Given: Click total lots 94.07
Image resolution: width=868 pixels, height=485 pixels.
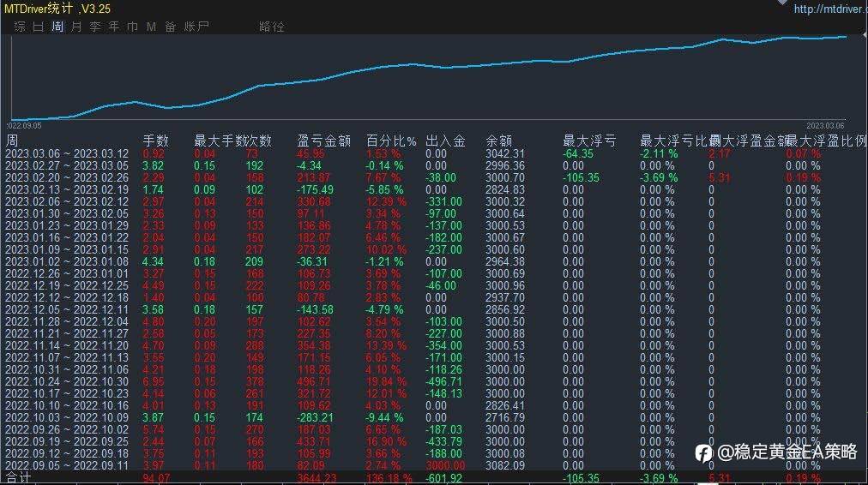Looking at the screenshot, I should click(x=156, y=478).
